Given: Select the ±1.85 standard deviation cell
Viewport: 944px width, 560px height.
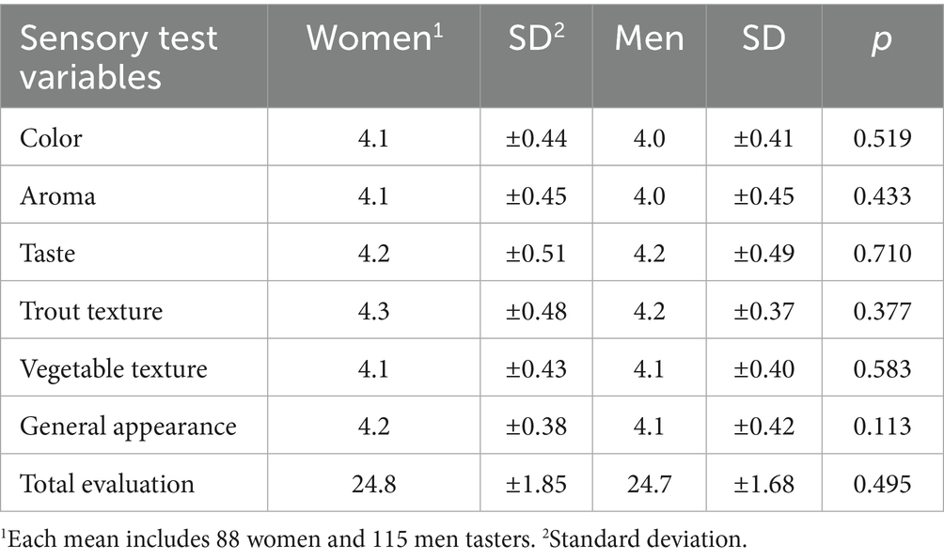Looking at the screenshot, I should 535,484.
